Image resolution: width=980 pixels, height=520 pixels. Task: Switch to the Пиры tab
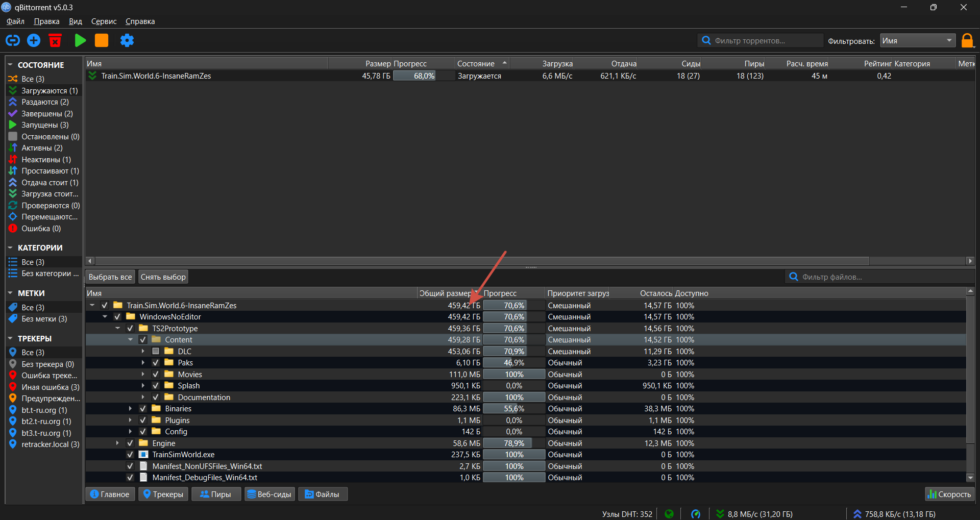216,494
